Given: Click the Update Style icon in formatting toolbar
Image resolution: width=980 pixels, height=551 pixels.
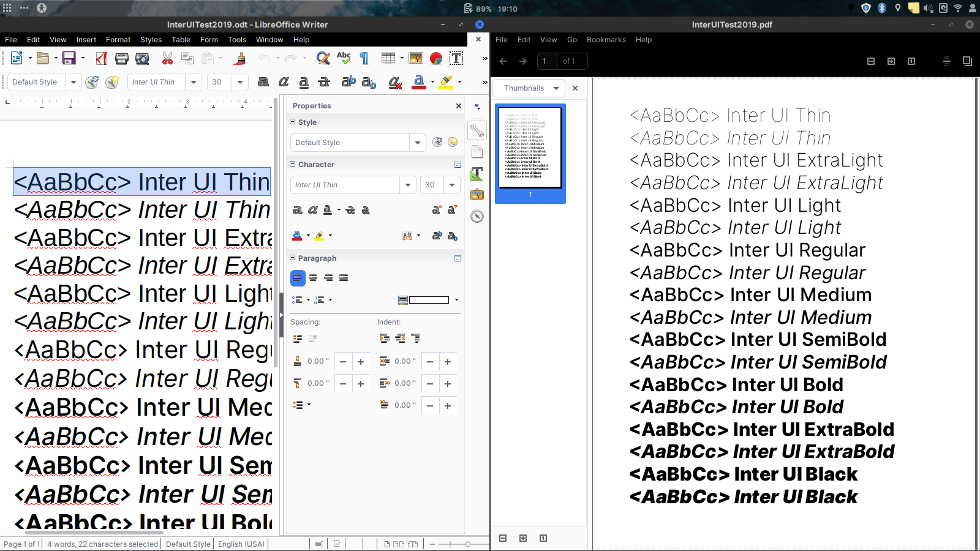Looking at the screenshot, I should coord(92,82).
